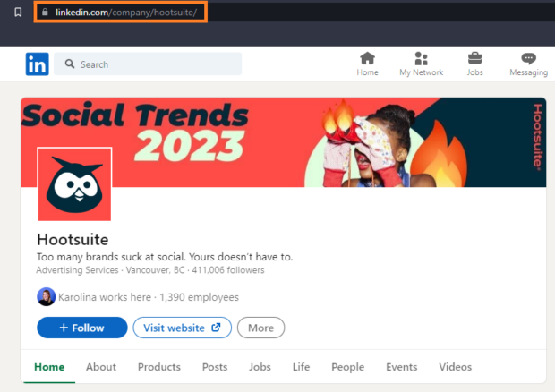The height and width of the screenshot is (392, 555).
Task: Open the Home nav house icon
Action: tap(367, 58)
